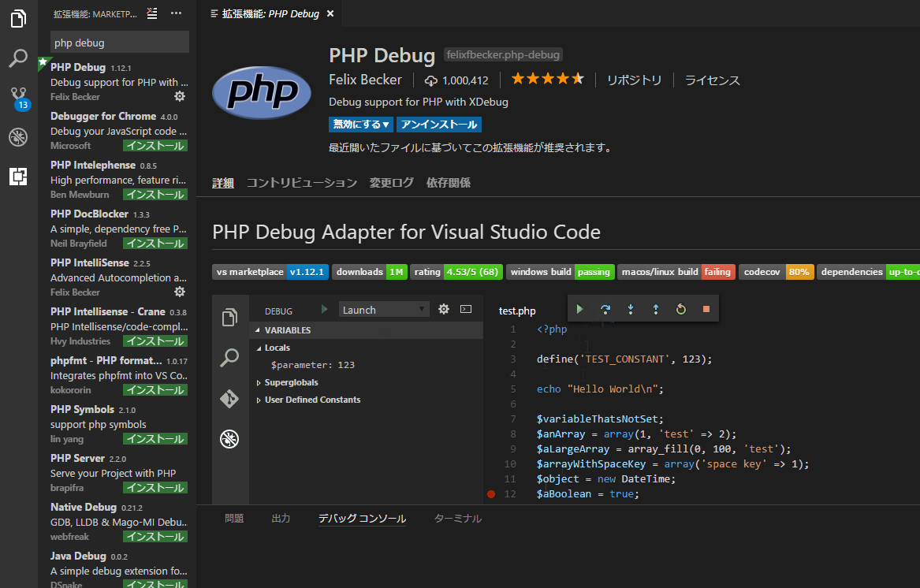Open the 問題 panel tab
This screenshot has width=920, height=588.
[x=234, y=519]
